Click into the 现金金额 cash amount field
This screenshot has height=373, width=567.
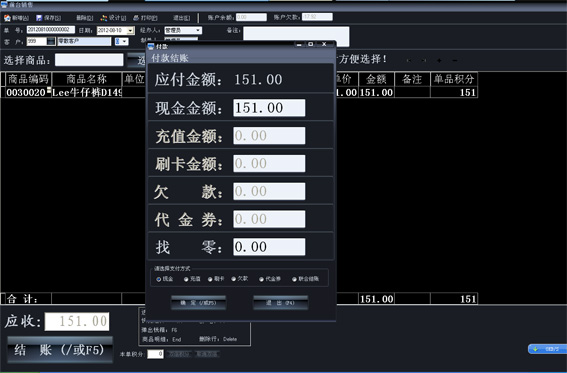tap(269, 108)
